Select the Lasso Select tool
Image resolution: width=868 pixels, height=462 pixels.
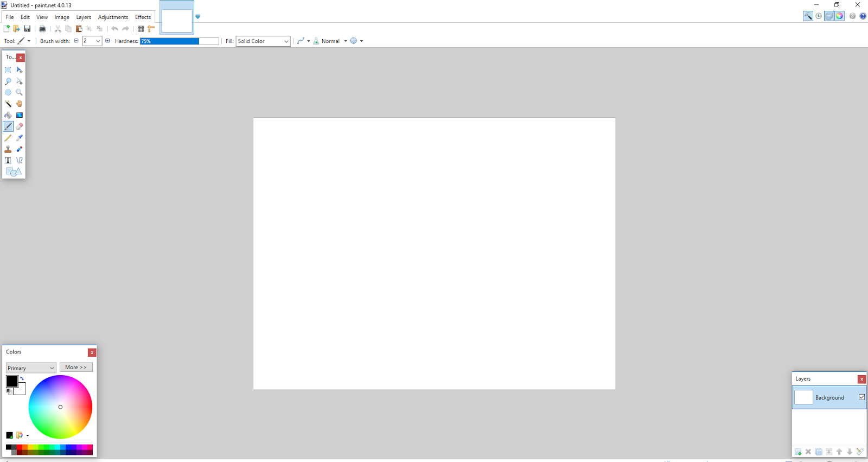(x=8, y=81)
